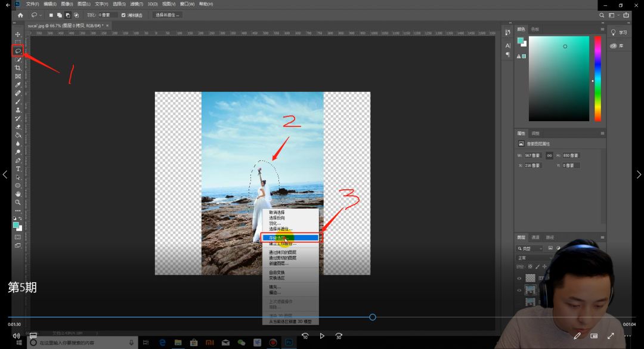
Task: Choose 选择反向 in context menu
Action: pos(277,218)
